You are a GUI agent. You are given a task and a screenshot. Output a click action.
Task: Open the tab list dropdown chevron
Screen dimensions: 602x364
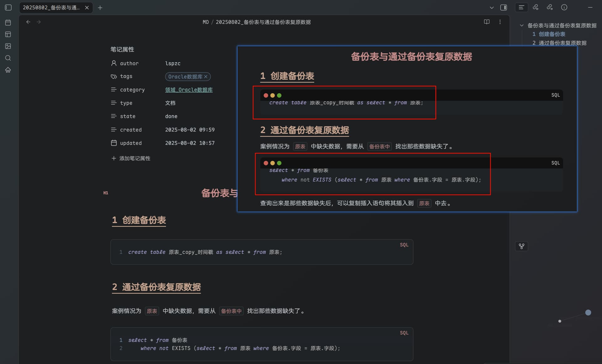tap(492, 8)
